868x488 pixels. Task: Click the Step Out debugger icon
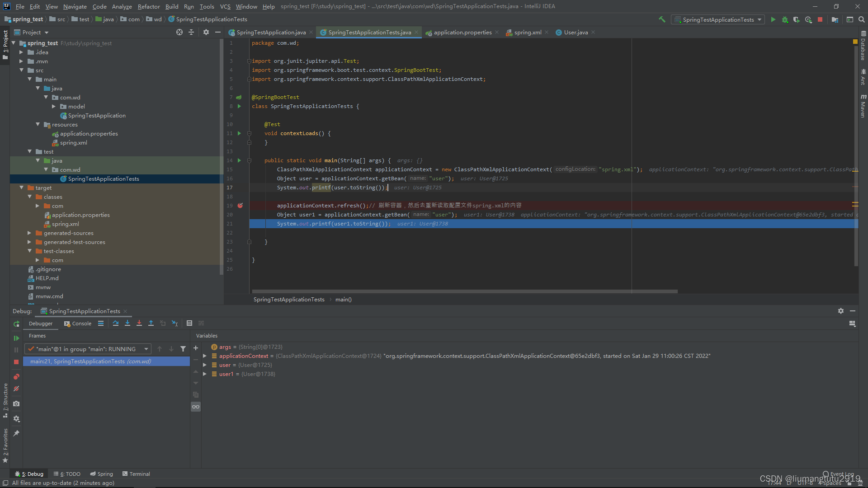[x=151, y=323]
